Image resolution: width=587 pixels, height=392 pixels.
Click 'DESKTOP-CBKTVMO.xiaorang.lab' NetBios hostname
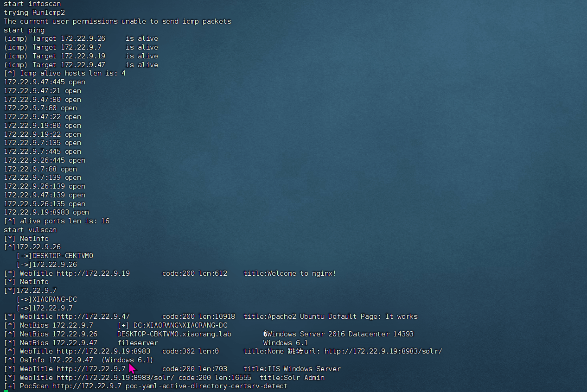(x=174, y=334)
